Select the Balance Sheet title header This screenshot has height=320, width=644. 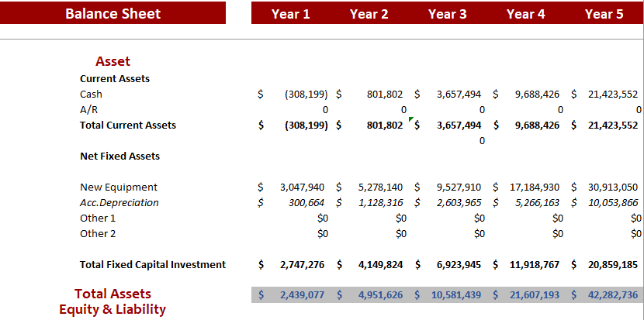(x=113, y=13)
